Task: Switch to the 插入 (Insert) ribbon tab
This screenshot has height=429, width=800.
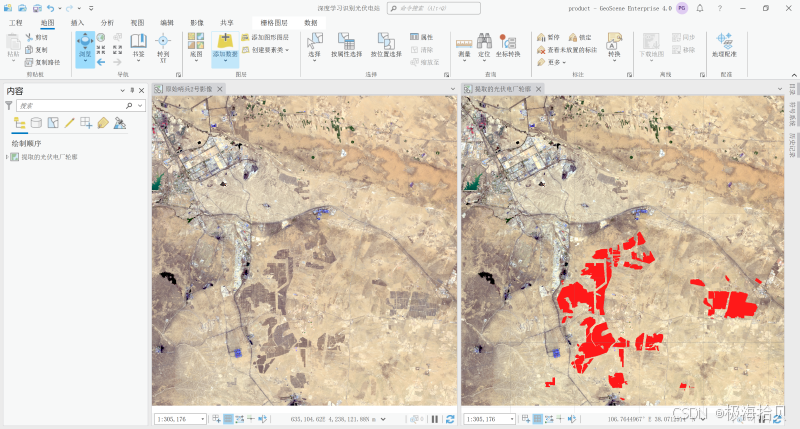Action: [77, 23]
